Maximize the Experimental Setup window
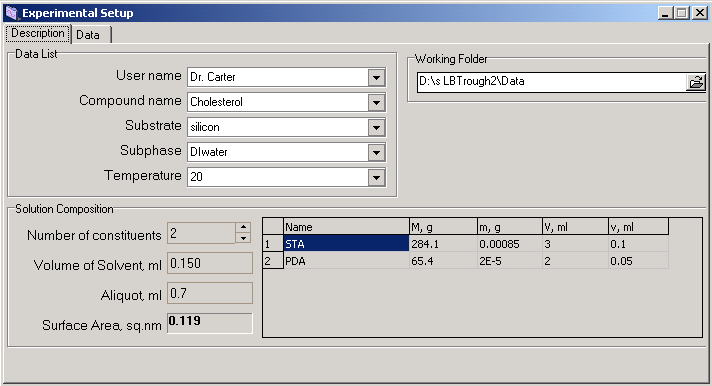Image resolution: width=712 pixels, height=386 pixels. point(682,13)
